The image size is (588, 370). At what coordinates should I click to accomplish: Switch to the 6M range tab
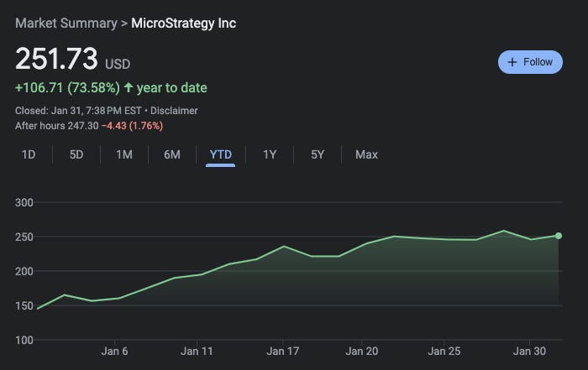[171, 154]
